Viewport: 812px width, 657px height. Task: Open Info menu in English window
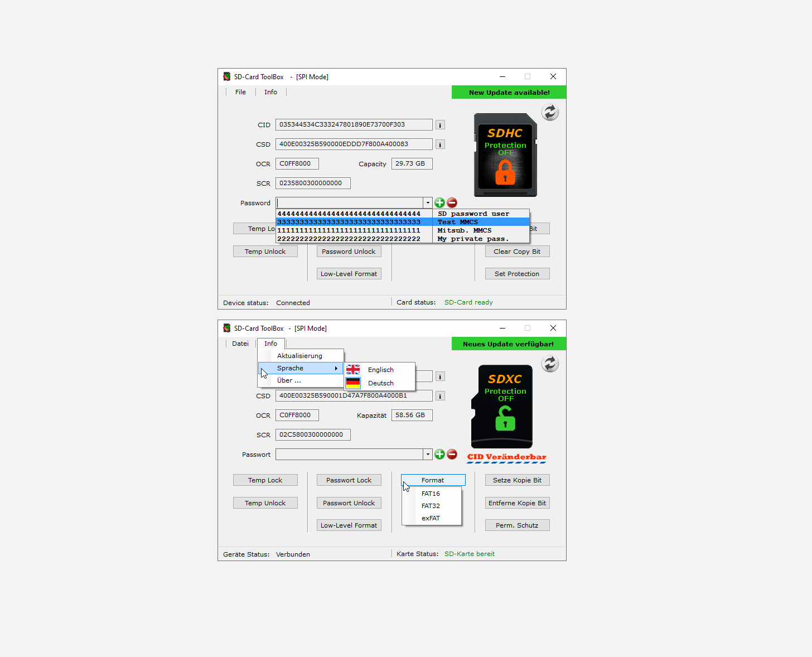click(x=270, y=92)
